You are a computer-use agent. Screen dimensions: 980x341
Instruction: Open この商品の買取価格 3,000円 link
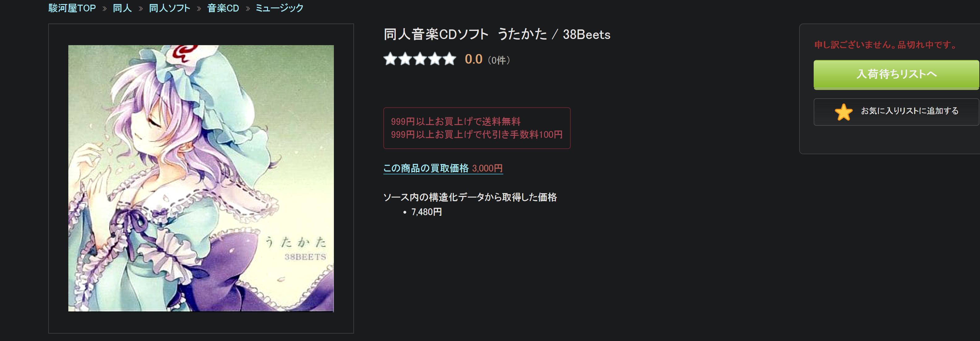point(443,168)
